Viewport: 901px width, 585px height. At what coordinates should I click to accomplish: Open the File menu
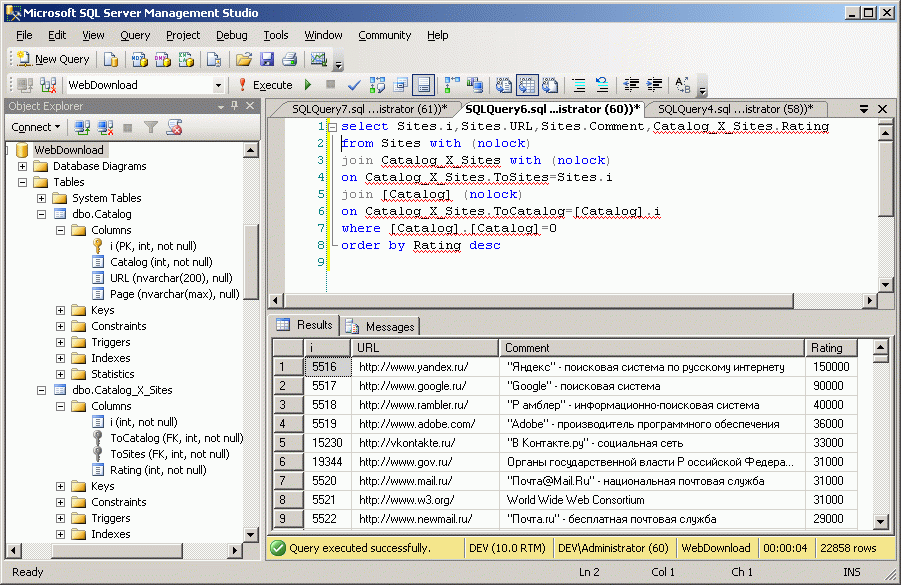click(24, 35)
